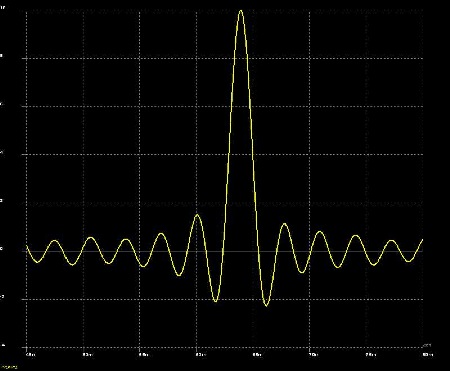The height and width of the screenshot is (371, 450).
Task: Click the leftmost x-axis tick label
Action: click(30, 354)
